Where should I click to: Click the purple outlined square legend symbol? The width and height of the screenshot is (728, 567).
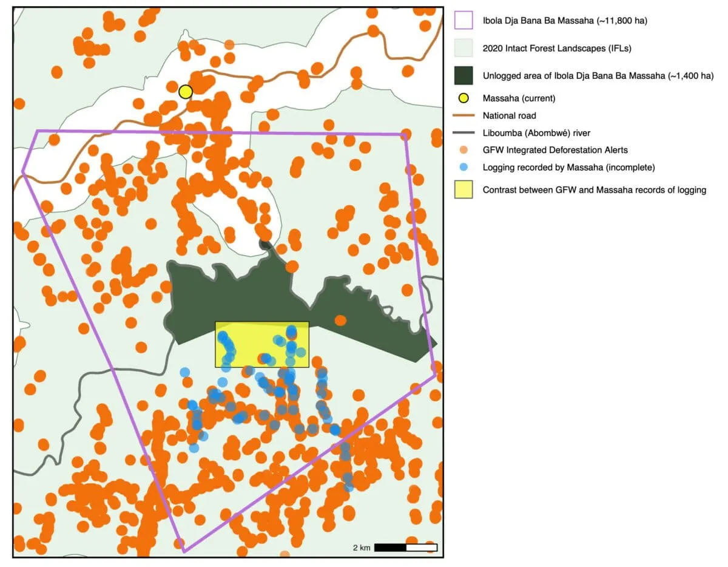click(x=463, y=21)
